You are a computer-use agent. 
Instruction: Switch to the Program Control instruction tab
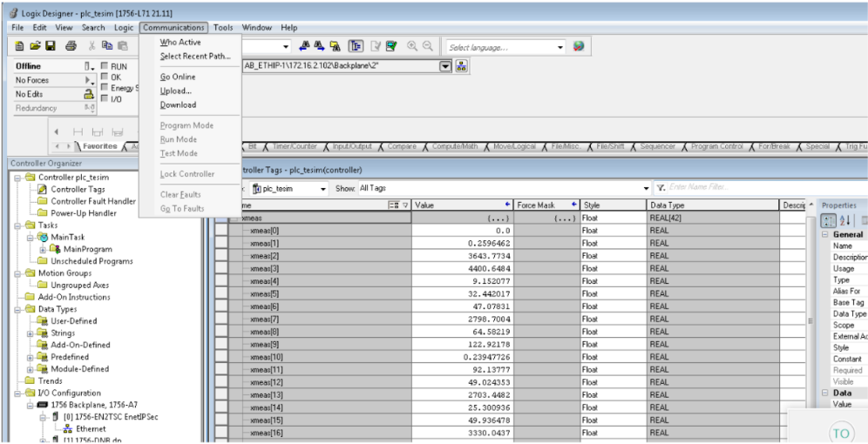717,146
